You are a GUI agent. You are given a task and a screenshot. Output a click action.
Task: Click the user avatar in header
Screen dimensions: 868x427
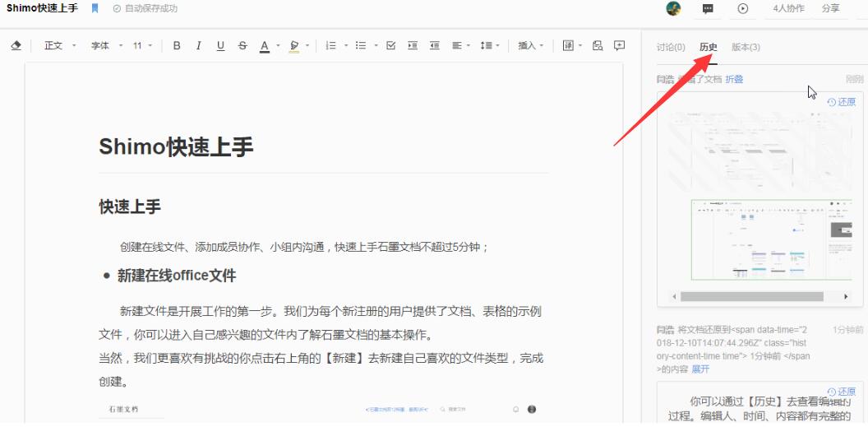click(x=673, y=8)
